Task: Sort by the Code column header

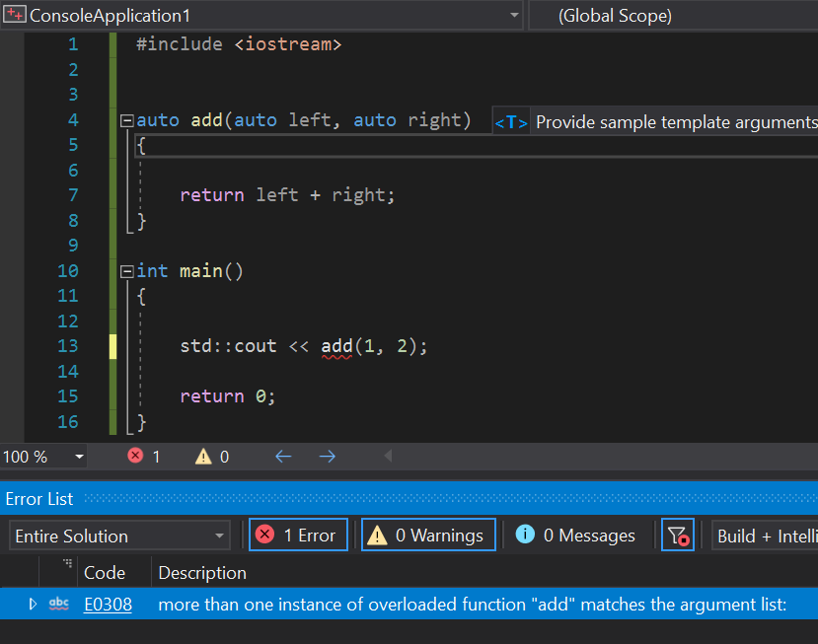Action: [105, 573]
